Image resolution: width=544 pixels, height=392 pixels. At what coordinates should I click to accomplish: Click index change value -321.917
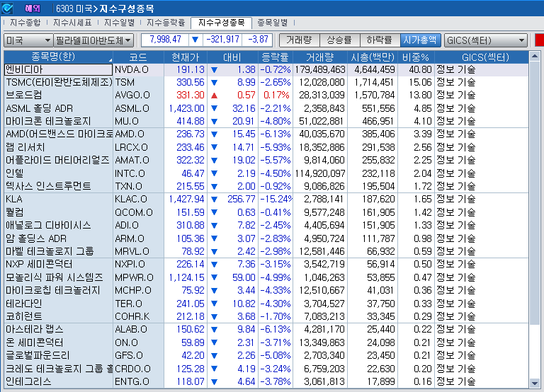[222, 40]
